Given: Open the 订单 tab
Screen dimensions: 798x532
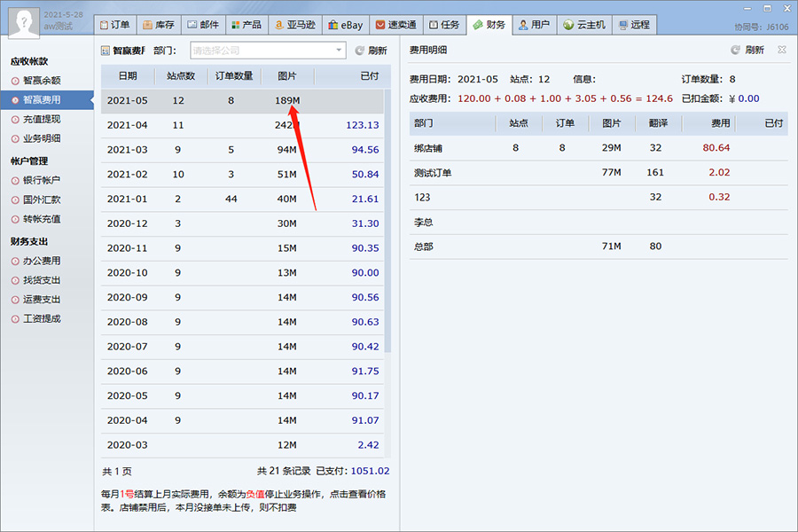Looking at the screenshot, I should pos(113,25).
